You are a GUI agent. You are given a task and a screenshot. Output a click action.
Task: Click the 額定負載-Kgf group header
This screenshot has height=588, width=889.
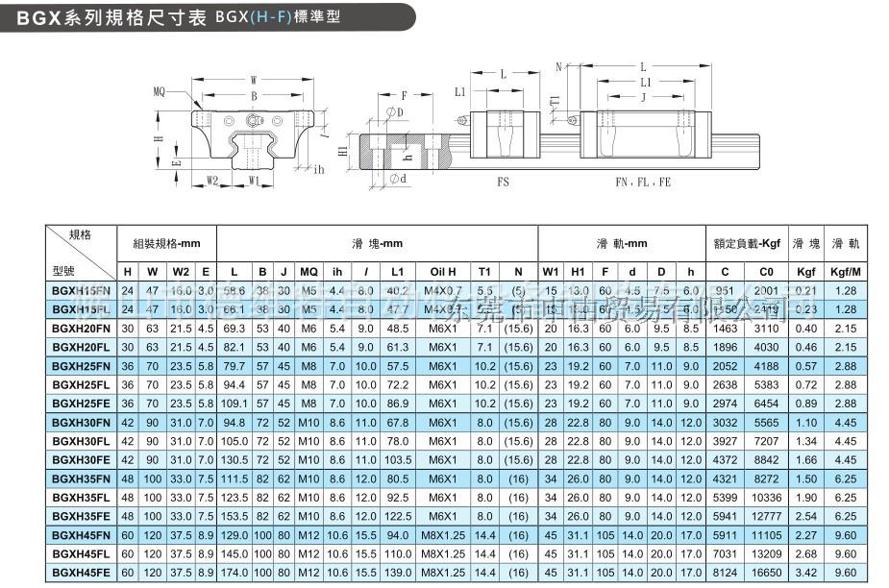[748, 244]
